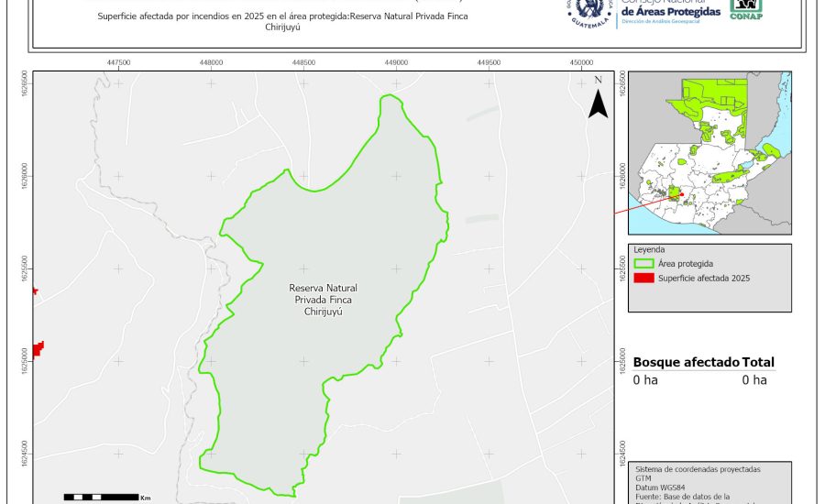
Task: Select the red Superficie afectada 2025 swatch
Action: [644, 278]
